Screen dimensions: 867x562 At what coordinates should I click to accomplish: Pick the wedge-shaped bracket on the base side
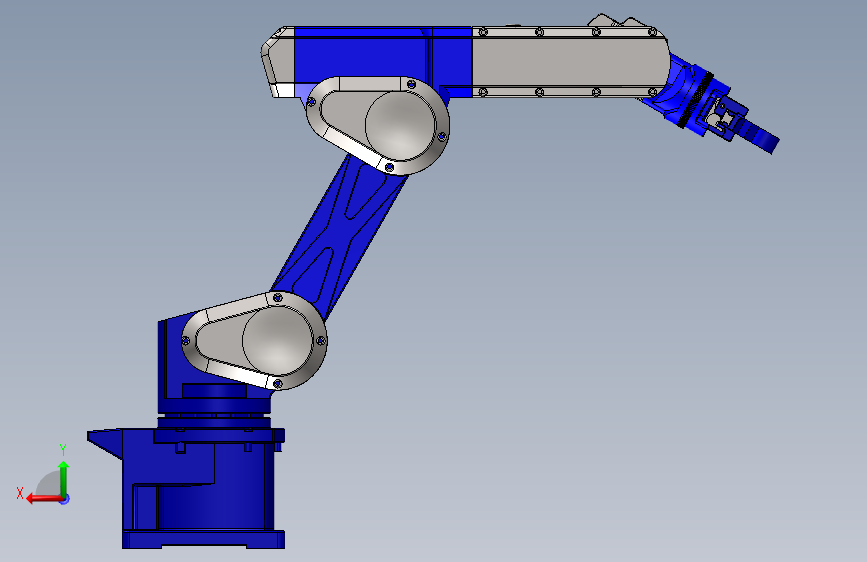[105, 443]
